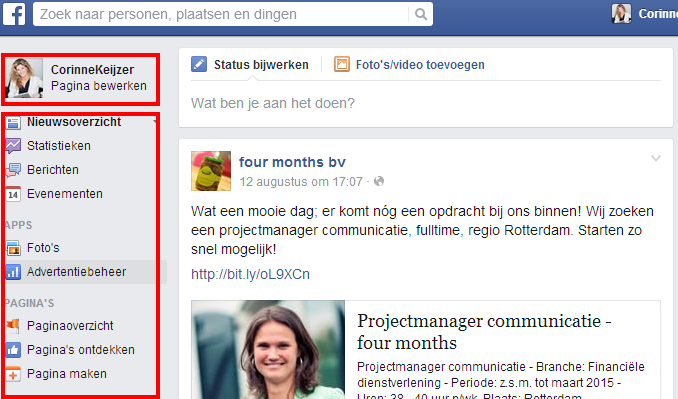
Task: Open Berichten in the sidebar
Action: [53, 170]
